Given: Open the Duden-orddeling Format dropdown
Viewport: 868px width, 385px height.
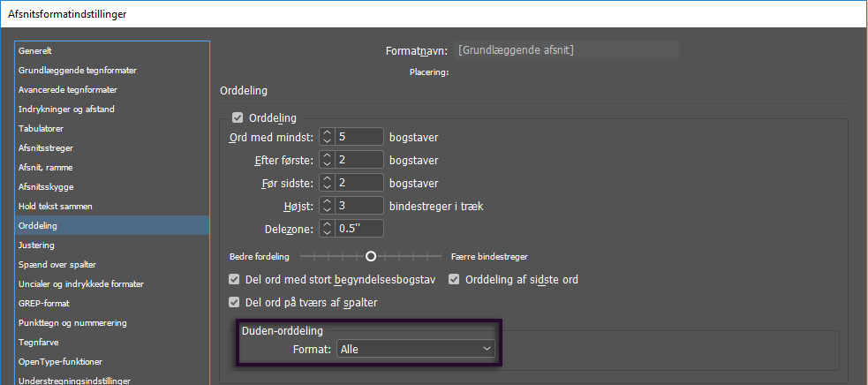Looking at the screenshot, I should [415, 350].
